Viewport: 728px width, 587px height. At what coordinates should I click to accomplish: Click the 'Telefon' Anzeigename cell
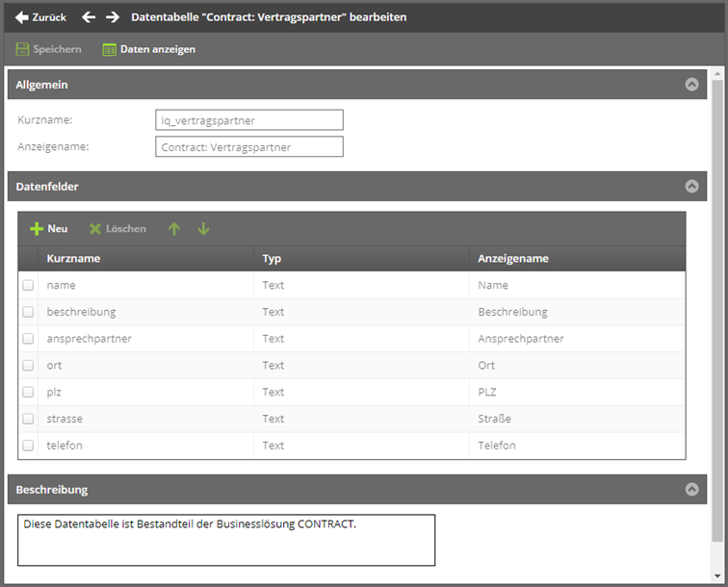(x=577, y=446)
